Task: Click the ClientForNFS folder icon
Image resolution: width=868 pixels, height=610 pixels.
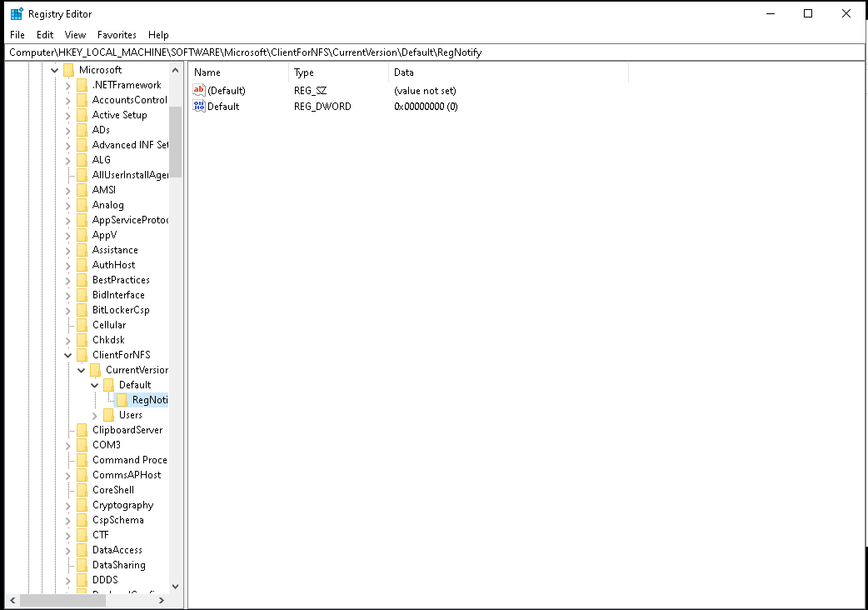Action: point(82,355)
